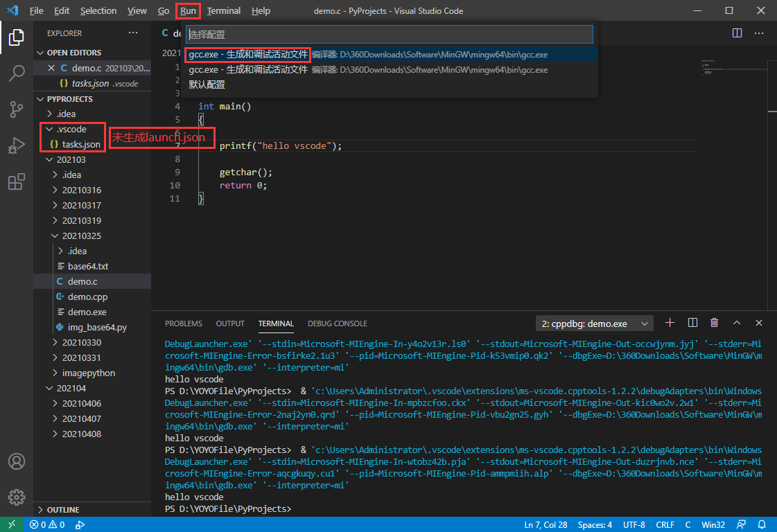
Task: Click the debug launch status bar icon
Action: click(x=80, y=524)
